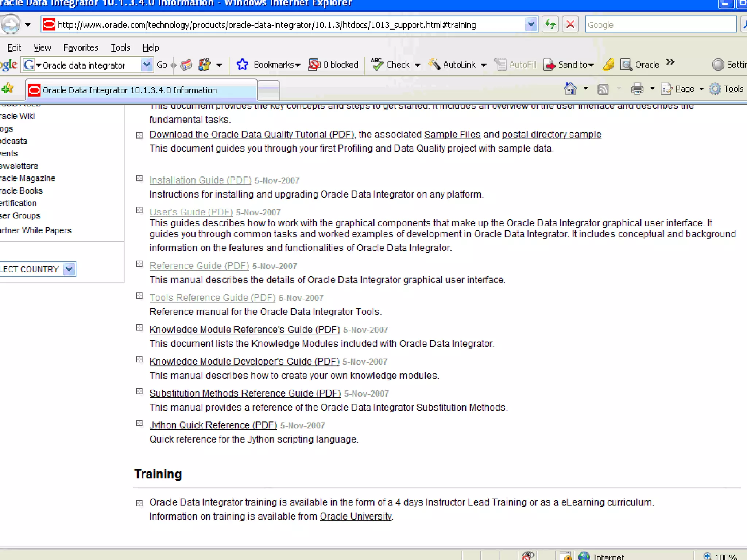Expand the Home button dropdown arrow
Screen dimensions: 747x560
tap(585, 89)
